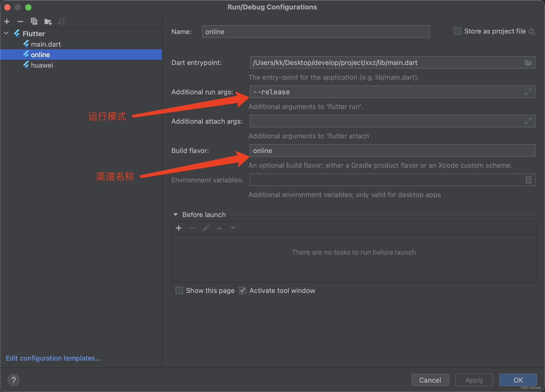Image resolution: width=545 pixels, height=392 pixels.
Task: Expand the Additional attach args field
Action: [x=528, y=121]
